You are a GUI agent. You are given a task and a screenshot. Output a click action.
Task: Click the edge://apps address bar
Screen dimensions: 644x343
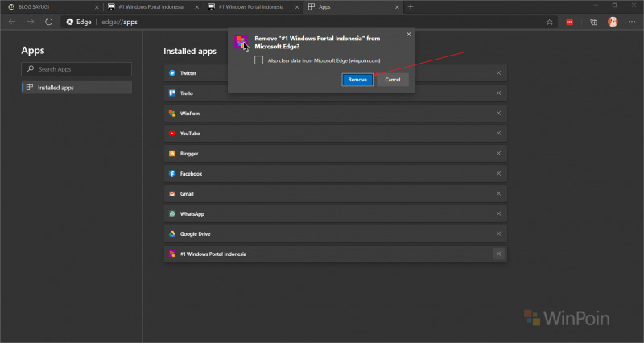(308, 22)
